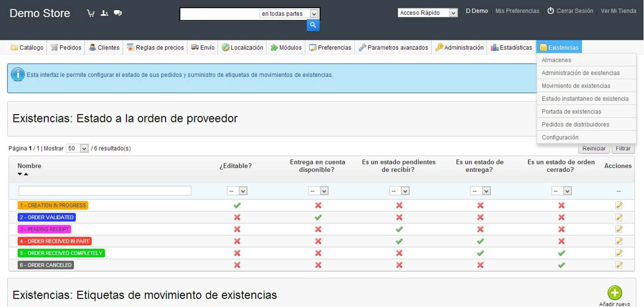Open the 'en todas partes' search scope dropdown
The width and height of the screenshot is (644, 307).
tap(289, 14)
